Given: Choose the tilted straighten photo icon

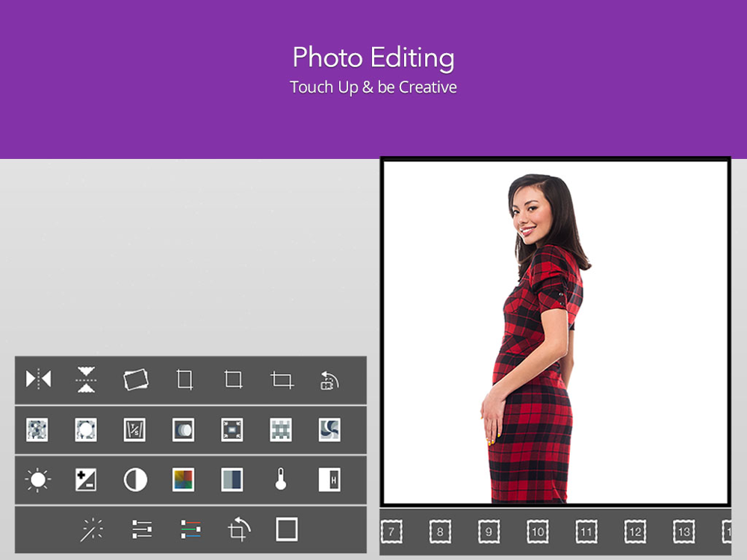Looking at the screenshot, I should pyautogui.click(x=135, y=379).
